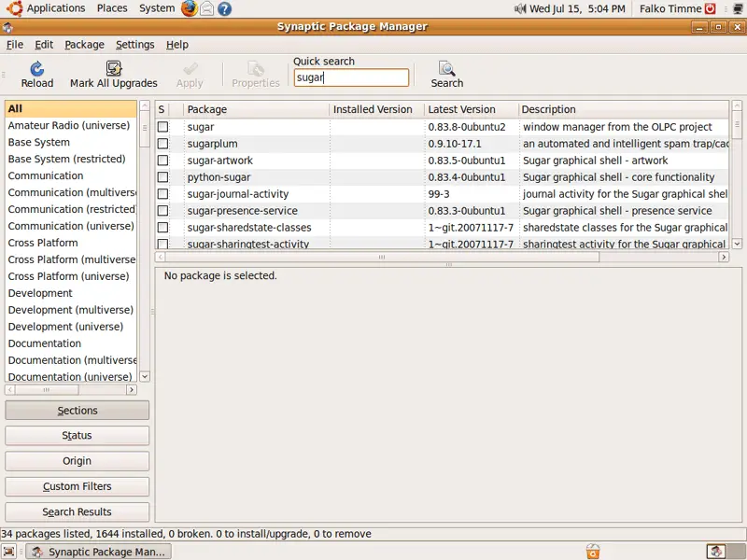This screenshot has height=560, width=747.
Task: Select the All section
Action: [x=71, y=108]
